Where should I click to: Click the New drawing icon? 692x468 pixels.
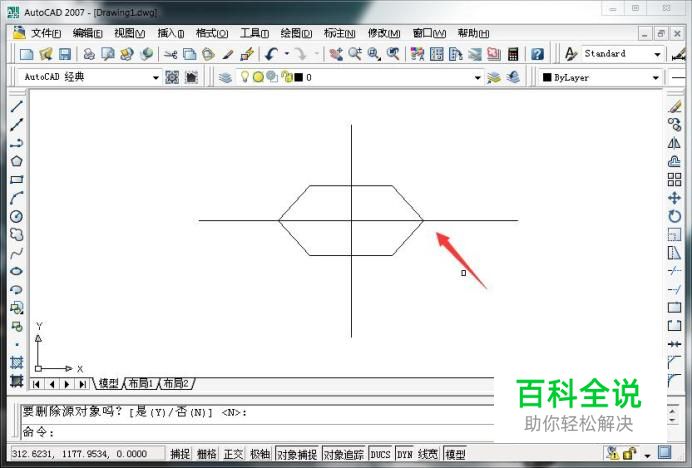27,54
